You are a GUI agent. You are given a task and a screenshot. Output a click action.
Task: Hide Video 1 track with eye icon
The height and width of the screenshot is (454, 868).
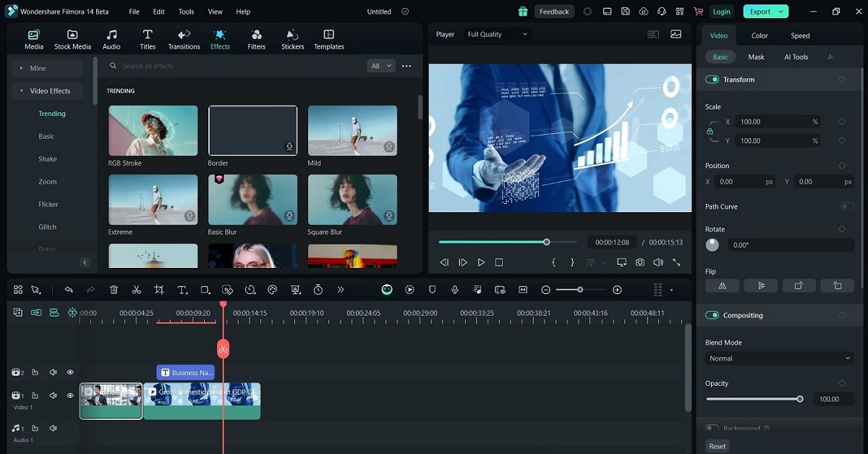pyautogui.click(x=70, y=395)
